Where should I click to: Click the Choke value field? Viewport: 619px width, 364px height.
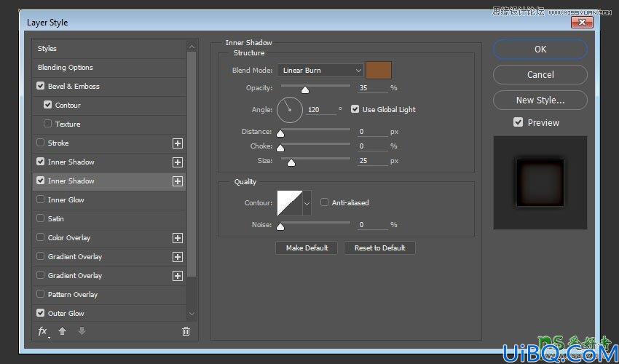tap(373, 146)
